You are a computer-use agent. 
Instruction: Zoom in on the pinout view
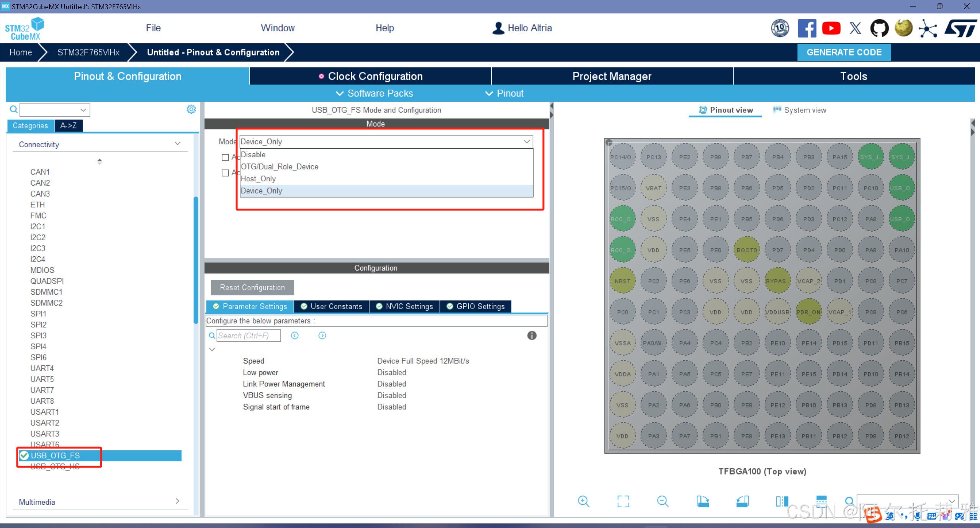583,501
